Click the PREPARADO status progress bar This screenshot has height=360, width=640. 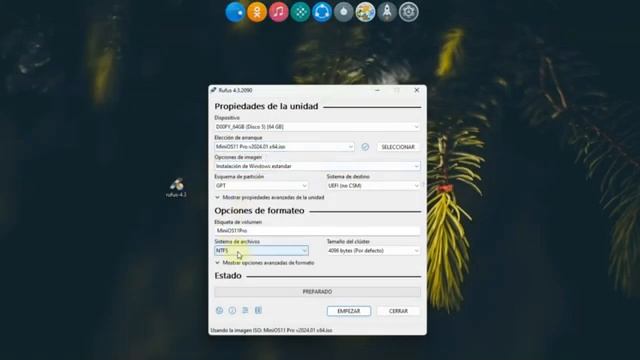pos(317,292)
